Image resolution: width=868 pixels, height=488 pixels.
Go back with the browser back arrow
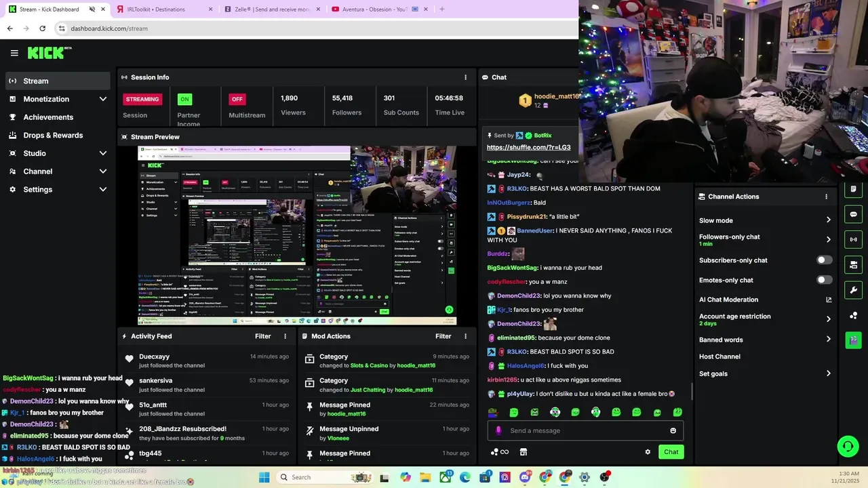coord(9,28)
